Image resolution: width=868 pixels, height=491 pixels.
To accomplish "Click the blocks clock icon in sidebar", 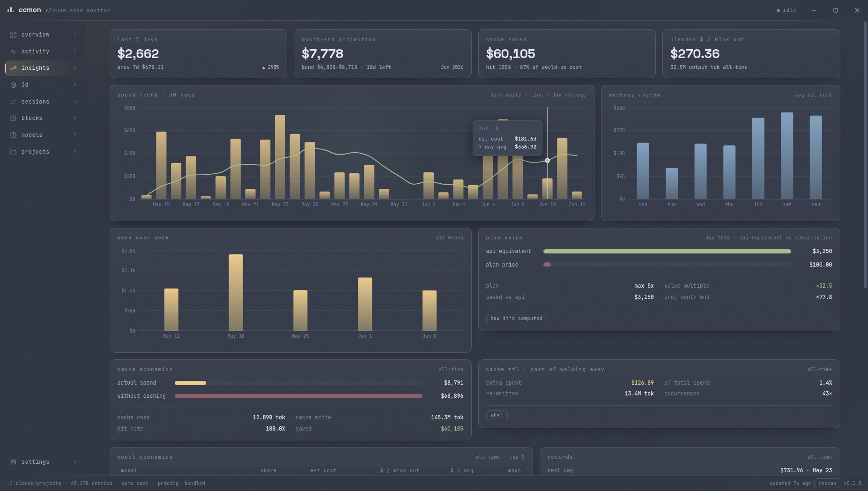I will tap(13, 118).
